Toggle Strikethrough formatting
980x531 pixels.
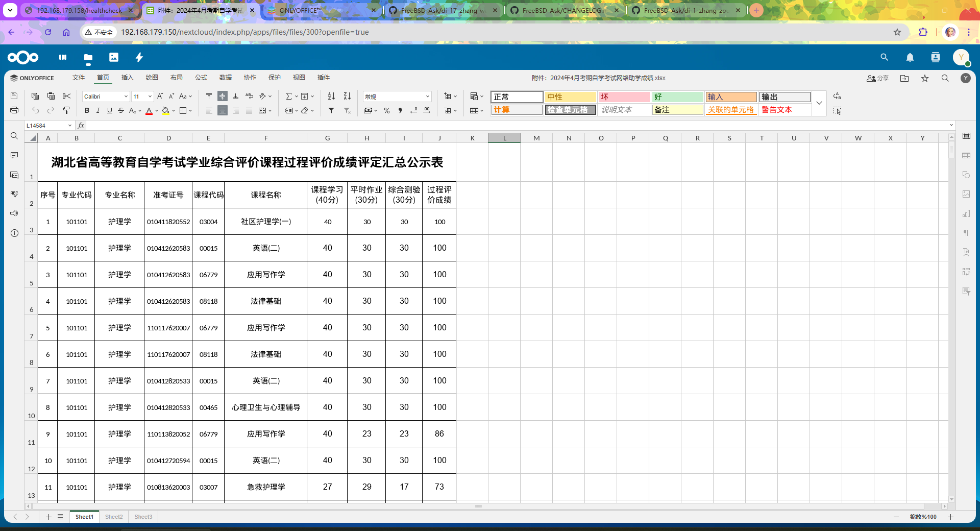point(120,110)
